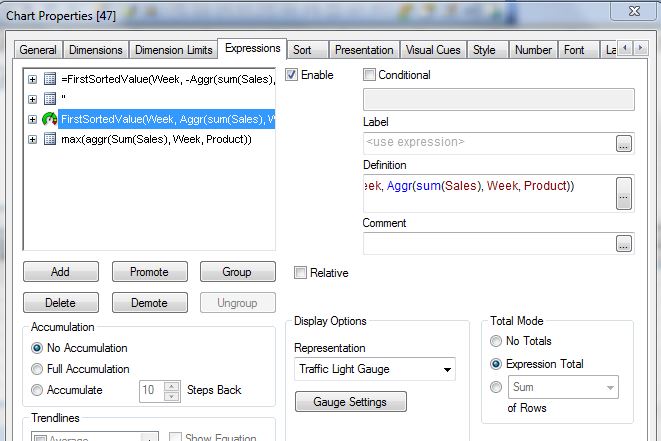Click the Conditional expression input field
The image size is (661, 441).
click(x=499, y=99)
